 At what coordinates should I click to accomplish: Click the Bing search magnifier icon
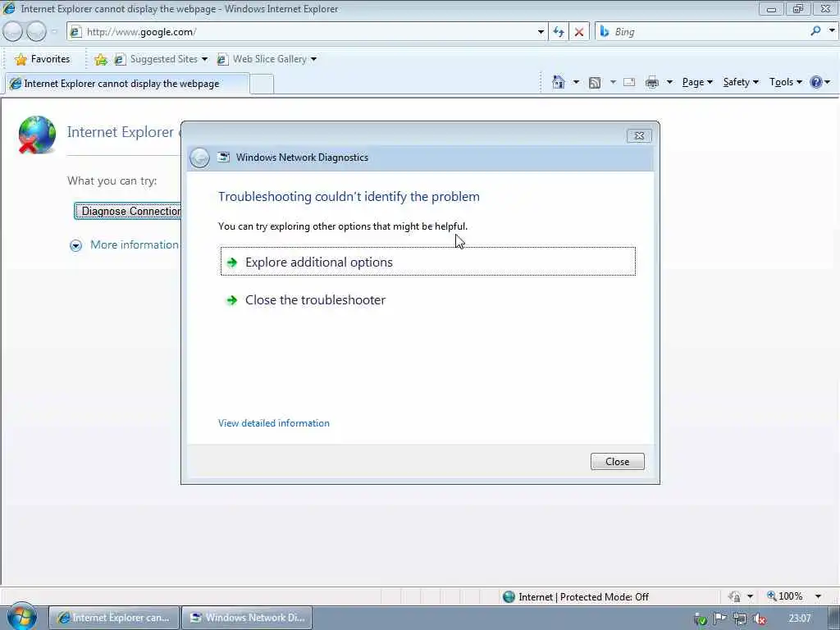[x=815, y=31]
